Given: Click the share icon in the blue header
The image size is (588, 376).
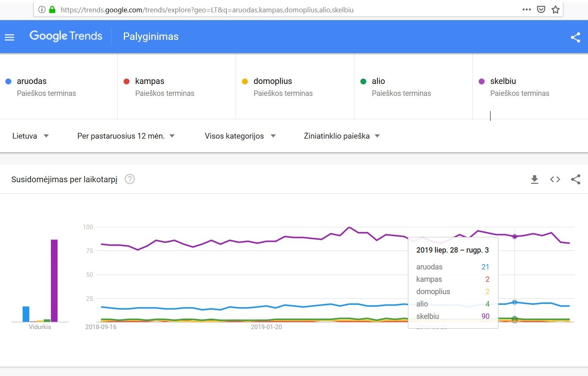Looking at the screenshot, I should (x=575, y=37).
